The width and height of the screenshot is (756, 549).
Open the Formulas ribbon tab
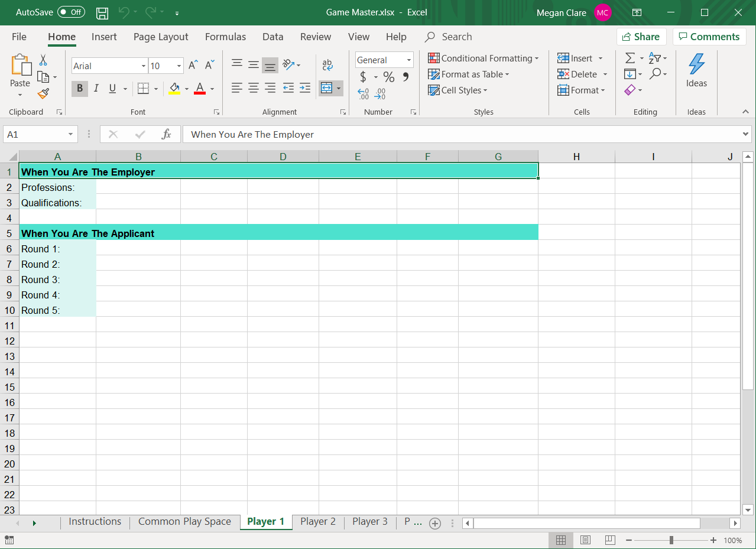coord(225,37)
